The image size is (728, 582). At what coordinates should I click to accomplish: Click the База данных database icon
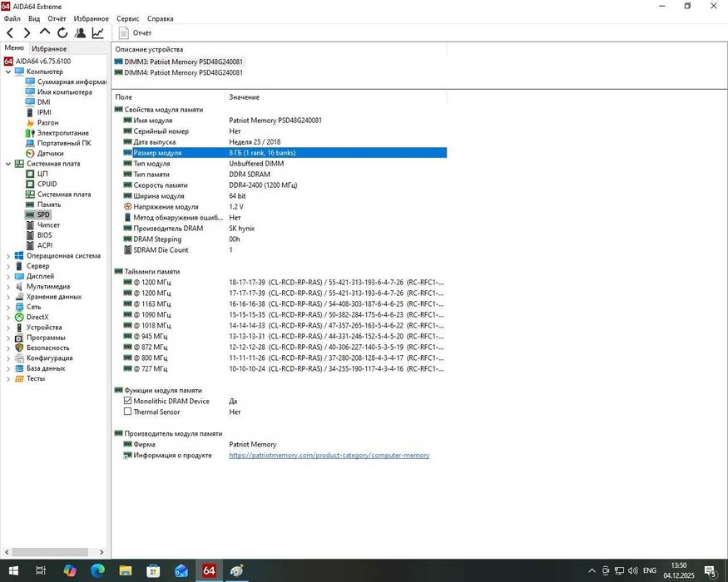tap(19, 368)
